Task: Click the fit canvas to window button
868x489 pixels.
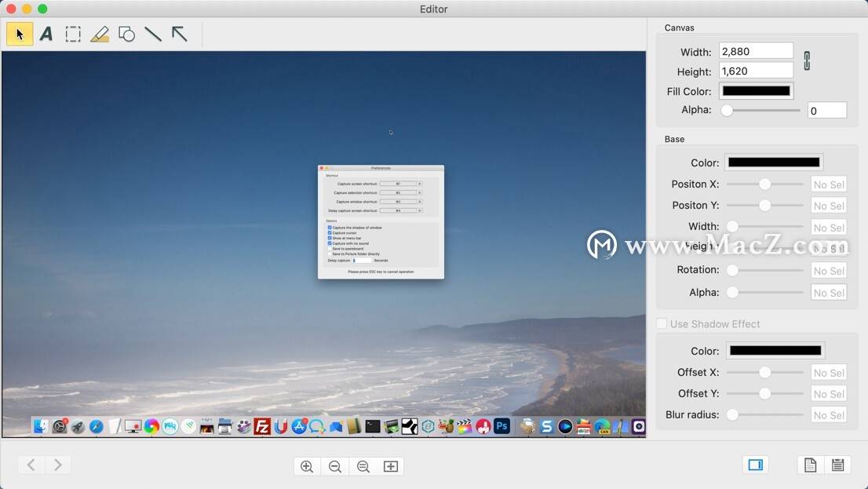Action: tap(391, 466)
